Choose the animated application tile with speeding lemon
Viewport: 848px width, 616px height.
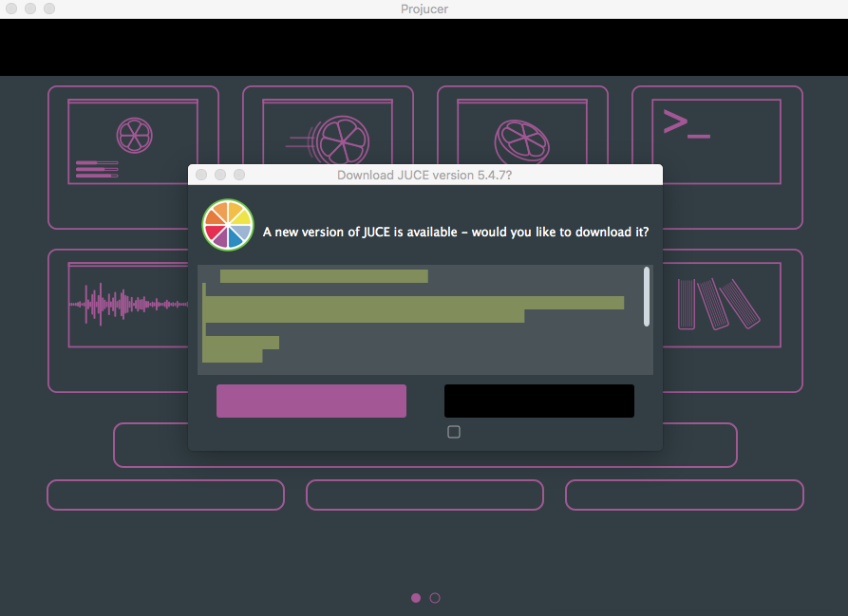(328, 125)
